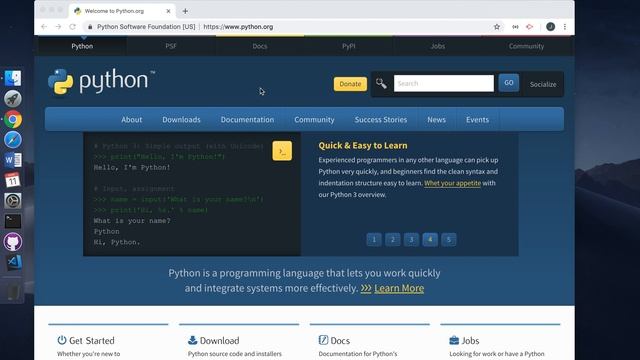Open the Documentation menu

247,120
